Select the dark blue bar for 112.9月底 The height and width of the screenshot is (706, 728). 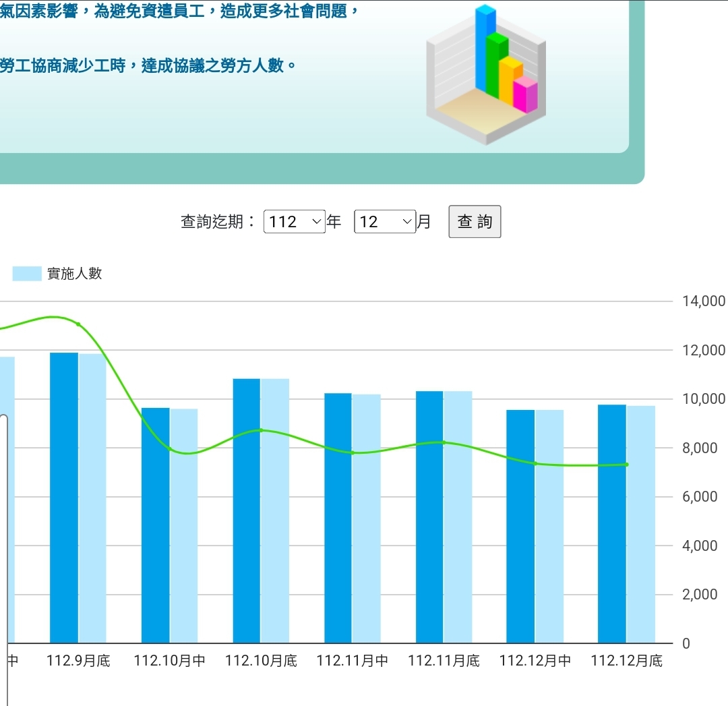coord(64,498)
